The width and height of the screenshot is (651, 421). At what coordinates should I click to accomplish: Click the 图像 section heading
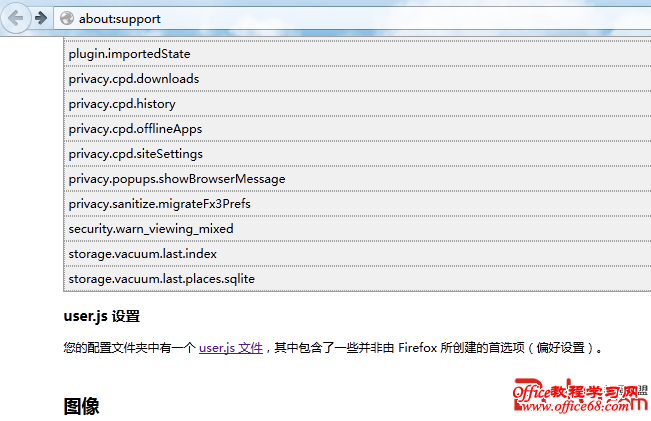coord(81,406)
